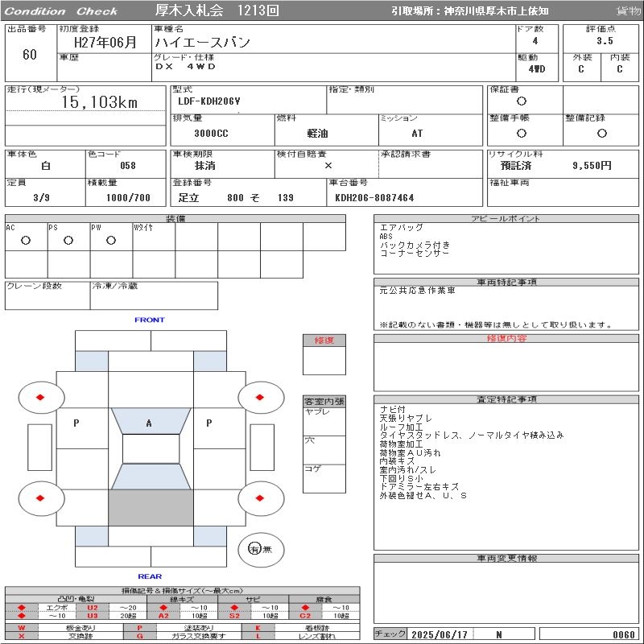Click the front-right tire red diamond marker
Image resolution: width=644 pixels, height=644 pixels.
259,397
